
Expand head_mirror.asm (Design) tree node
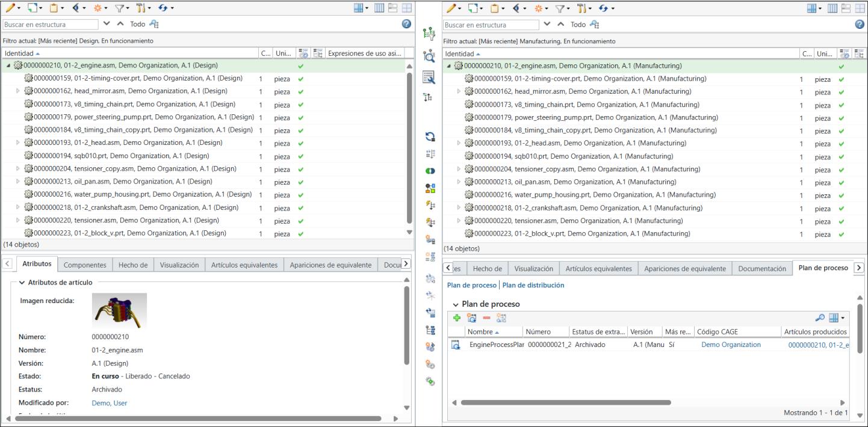click(18, 91)
